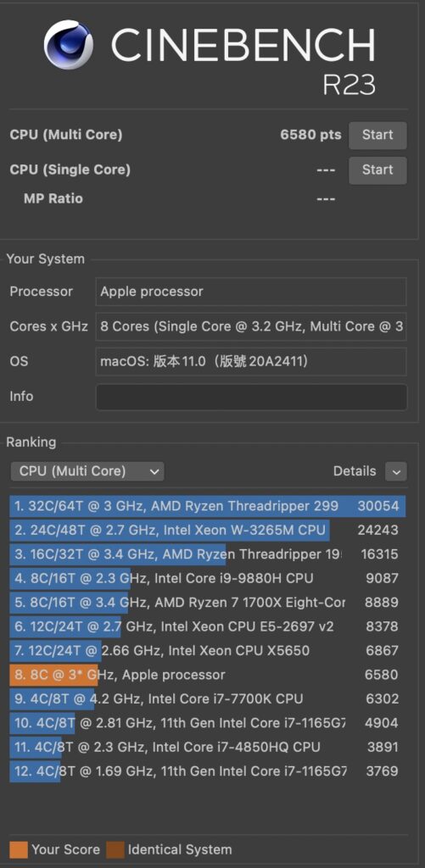Click the orange Your Score legend swatch
Image resolution: width=425 pixels, height=868 pixels.
19,849
